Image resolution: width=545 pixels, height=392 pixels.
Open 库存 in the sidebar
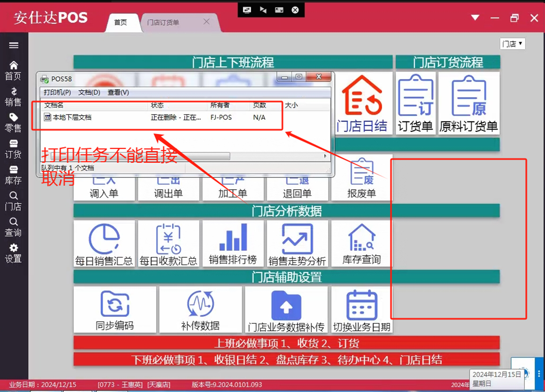click(13, 175)
